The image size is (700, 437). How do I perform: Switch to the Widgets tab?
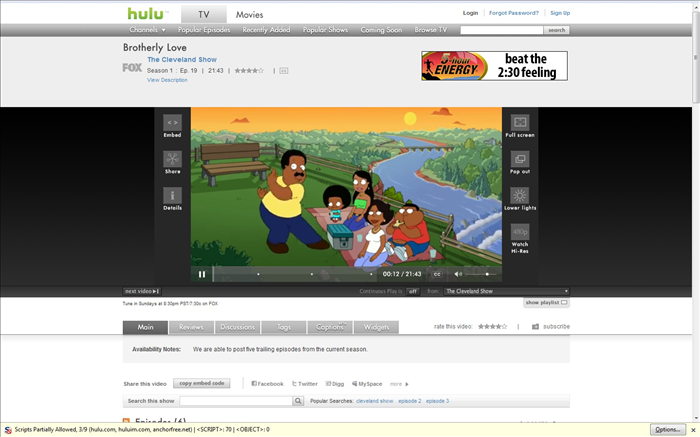click(376, 327)
